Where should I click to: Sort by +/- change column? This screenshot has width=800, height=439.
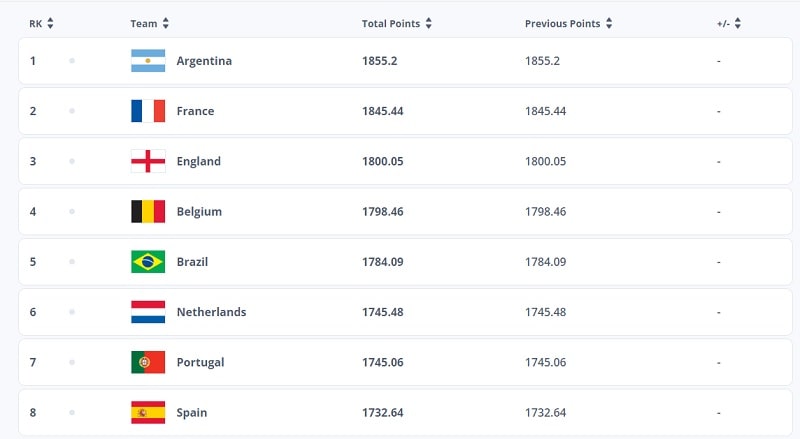pos(738,23)
